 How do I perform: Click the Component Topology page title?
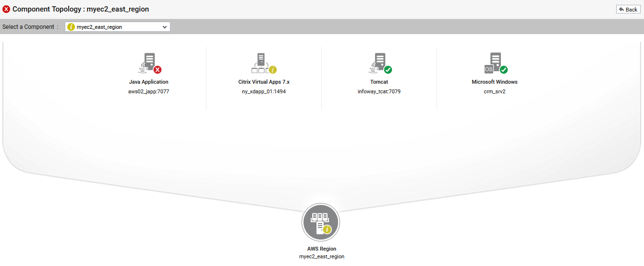(81, 9)
